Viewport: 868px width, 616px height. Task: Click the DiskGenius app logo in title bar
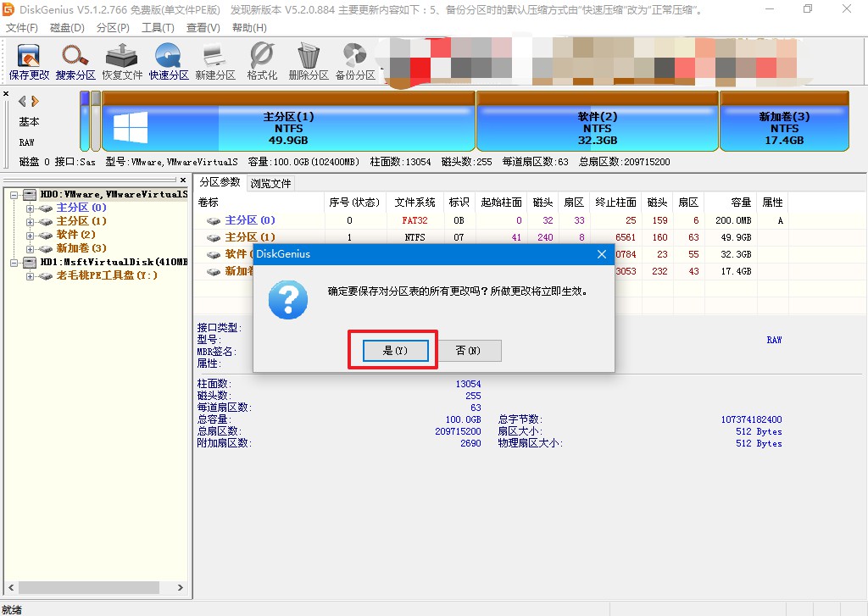[x=8, y=8]
